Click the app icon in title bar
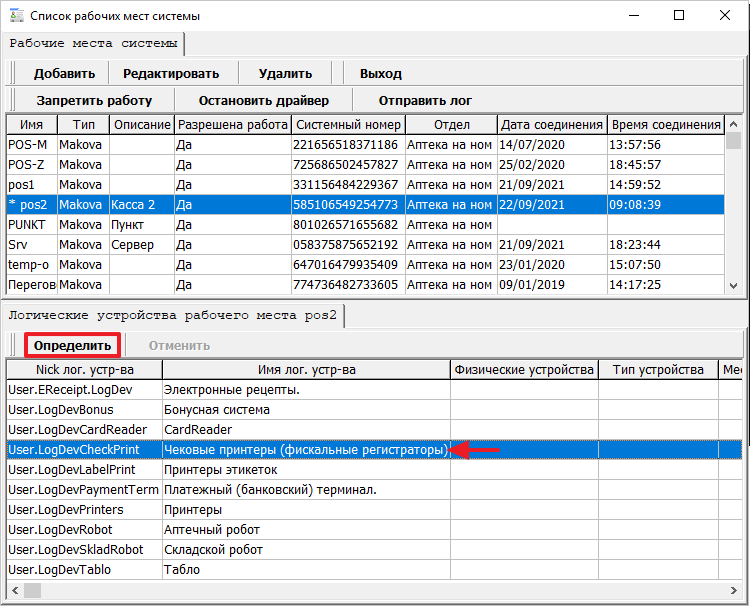This screenshot has width=750, height=606. pos(15,16)
